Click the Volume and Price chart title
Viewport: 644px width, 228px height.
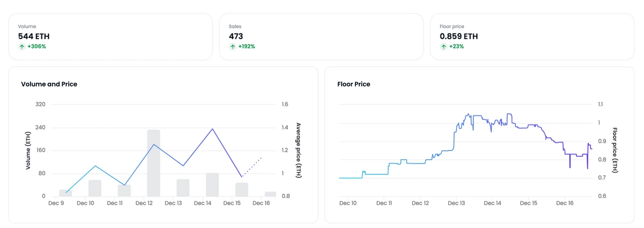(x=49, y=84)
